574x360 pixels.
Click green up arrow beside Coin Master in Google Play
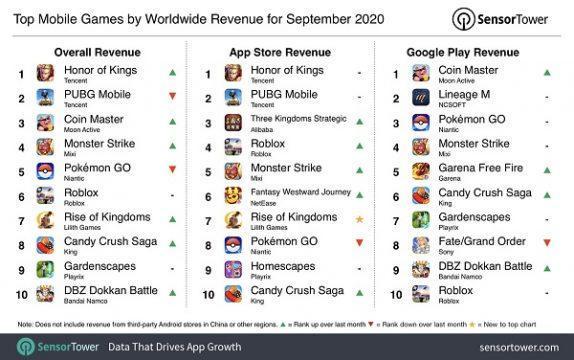click(547, 73)
